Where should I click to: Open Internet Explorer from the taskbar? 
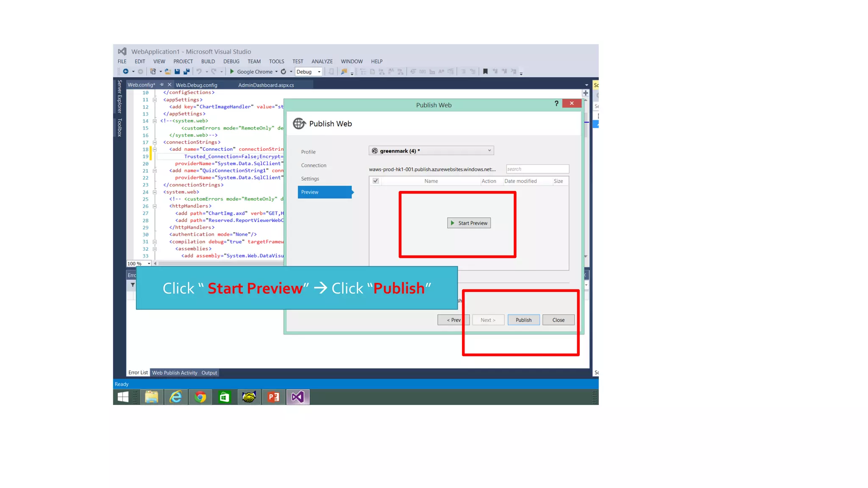[176, 397]
